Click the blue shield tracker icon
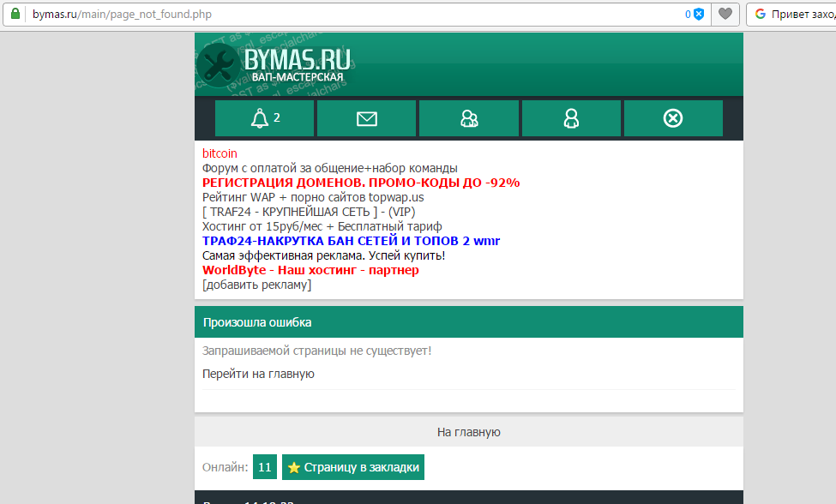The height and width of the screenshot is (504, 836). coord(699,14)
